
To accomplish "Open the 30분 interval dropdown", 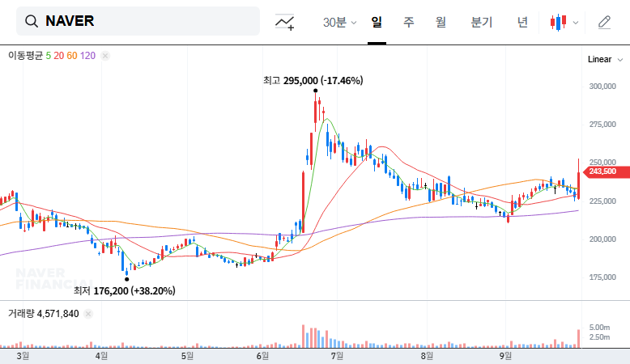I will pyautogui.click(x=339, y=22).
